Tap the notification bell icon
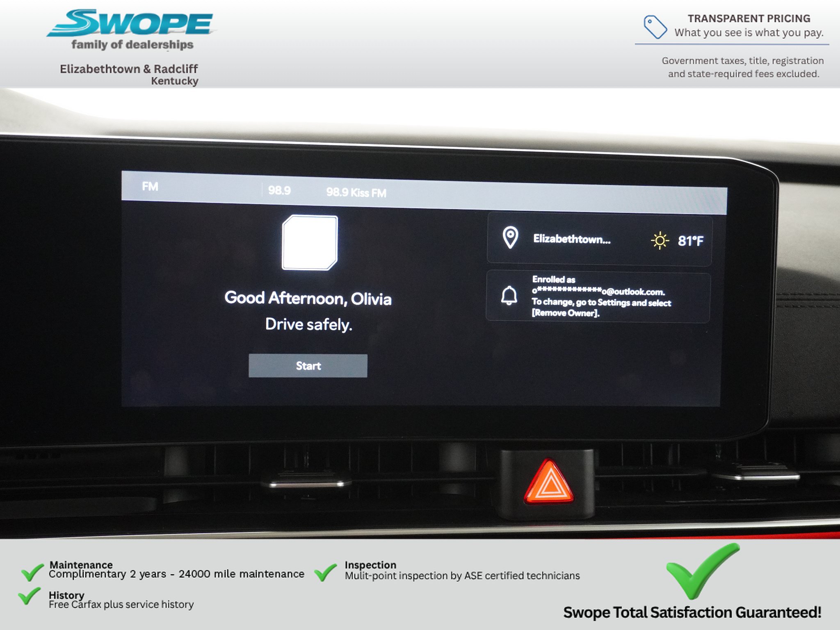The width and height of the screenshot is (840, 630). [x=509, y=296]
